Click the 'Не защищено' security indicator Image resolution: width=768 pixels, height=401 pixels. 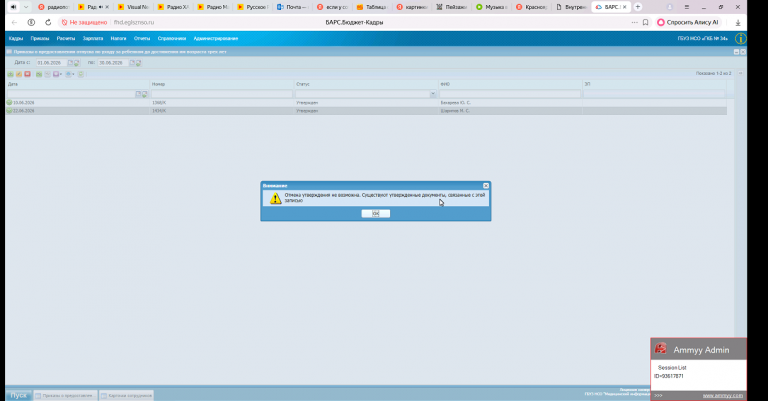[x=84, y=23]
